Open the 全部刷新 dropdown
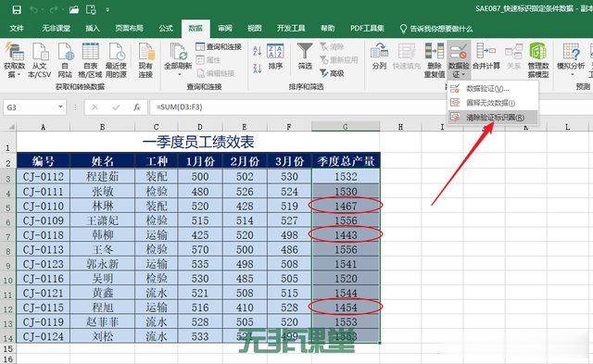593x364 pixels. point(178,60)
